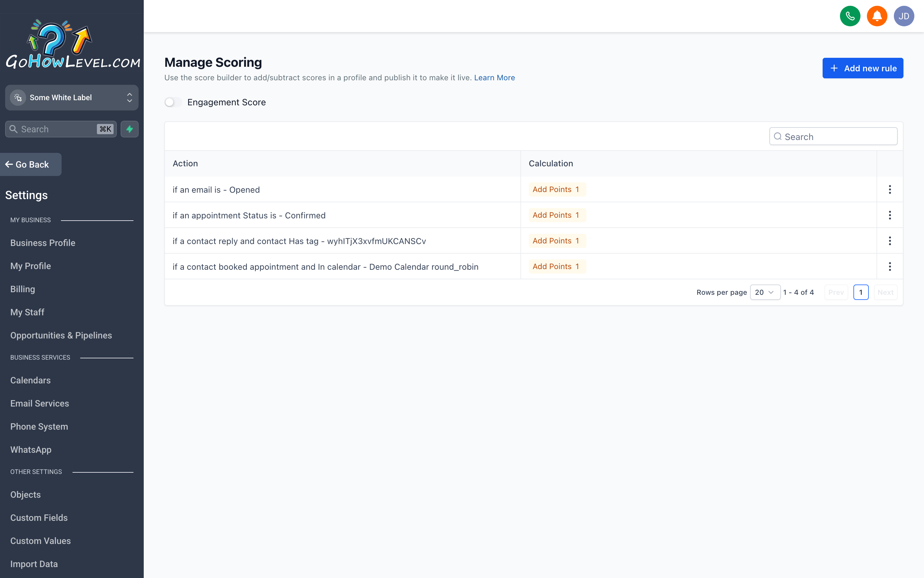Image resolution: width=924 pixels, height=578 pixels.
Task: Open Phone System settings
Action: tap(39, 427)
